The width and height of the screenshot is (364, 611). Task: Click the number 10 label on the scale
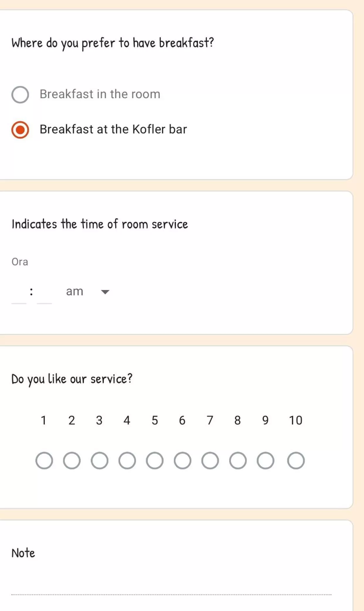click(295, 420)
